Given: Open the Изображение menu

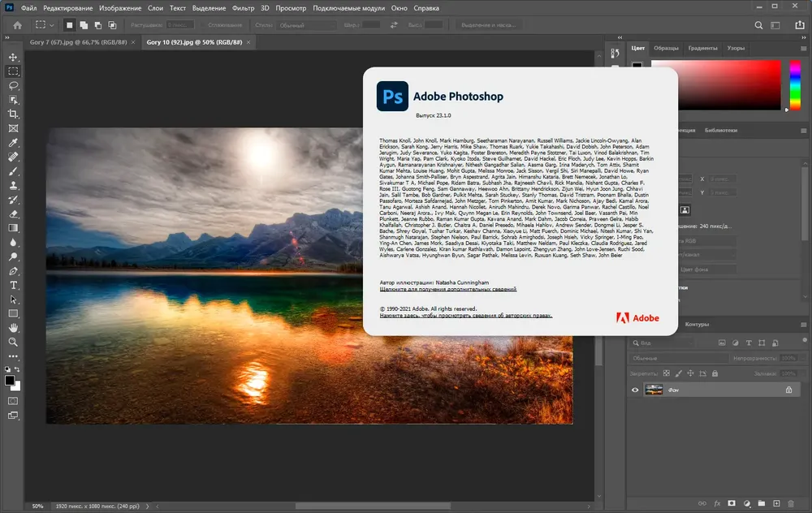Looking at the screenshot, I should 120,8.
